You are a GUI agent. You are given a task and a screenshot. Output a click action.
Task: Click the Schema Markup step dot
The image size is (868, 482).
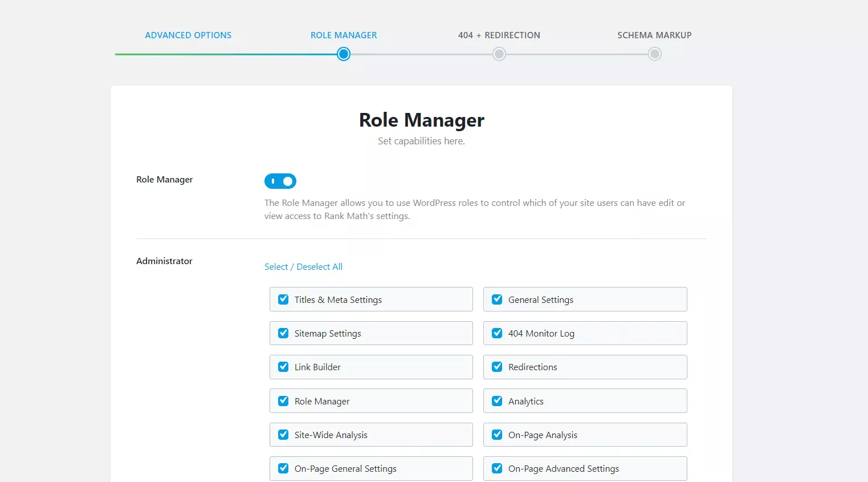point(655,54)
